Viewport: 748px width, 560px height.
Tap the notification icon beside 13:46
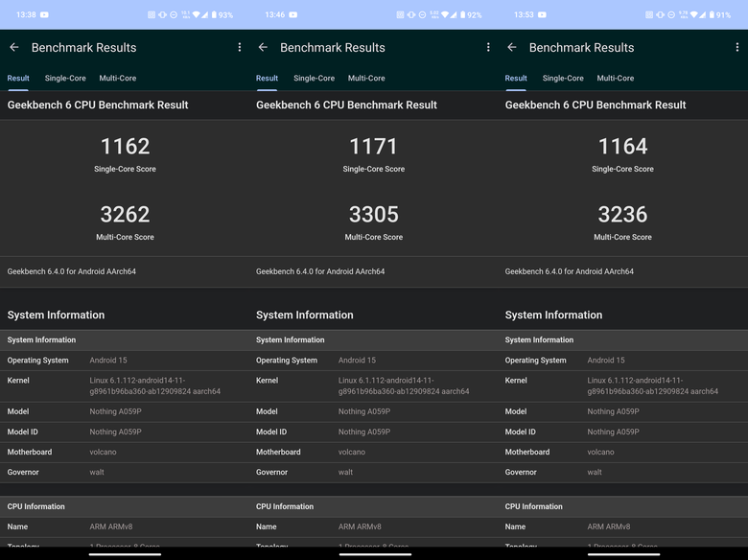click(x=293, y=14)
